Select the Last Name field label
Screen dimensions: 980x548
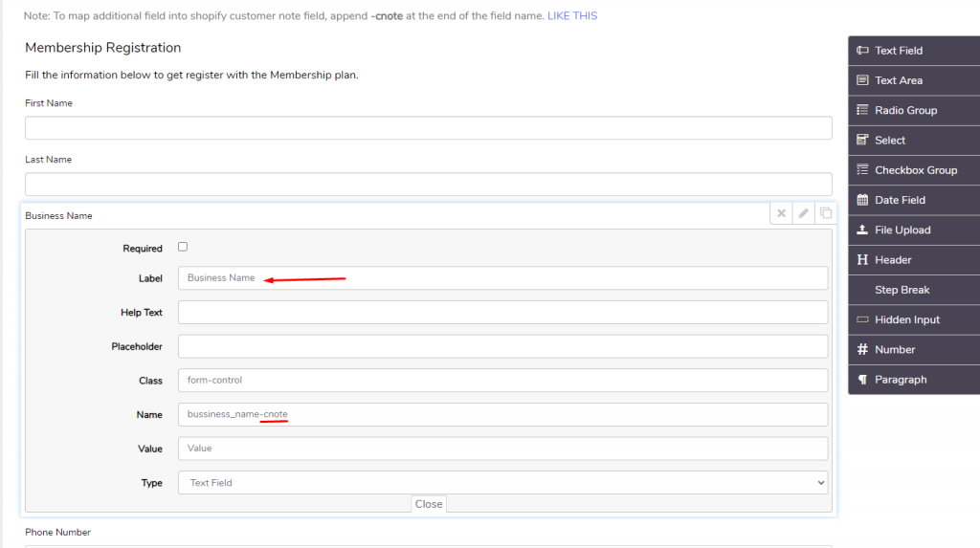48,160
